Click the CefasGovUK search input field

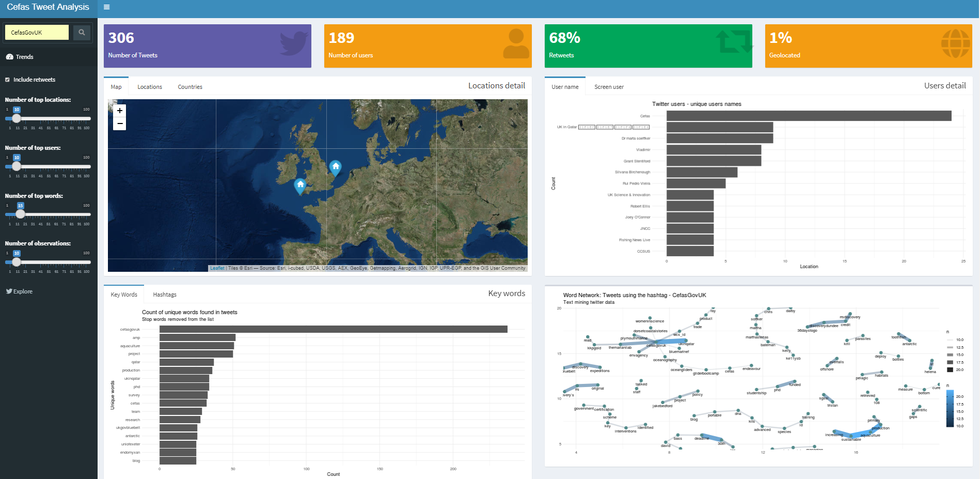tap(37, 33)
